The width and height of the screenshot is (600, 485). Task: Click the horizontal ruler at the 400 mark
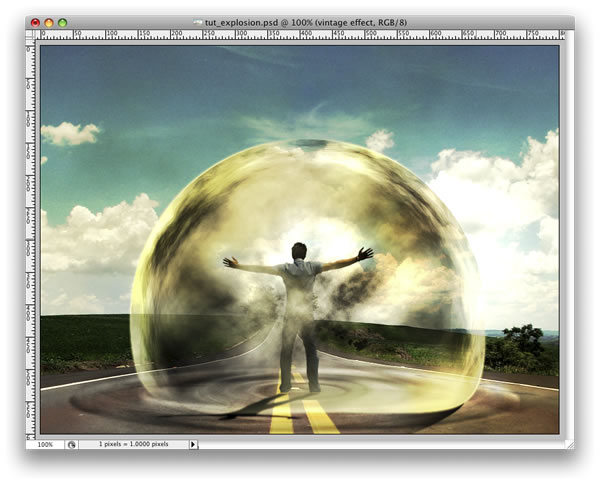pos(306,35)
